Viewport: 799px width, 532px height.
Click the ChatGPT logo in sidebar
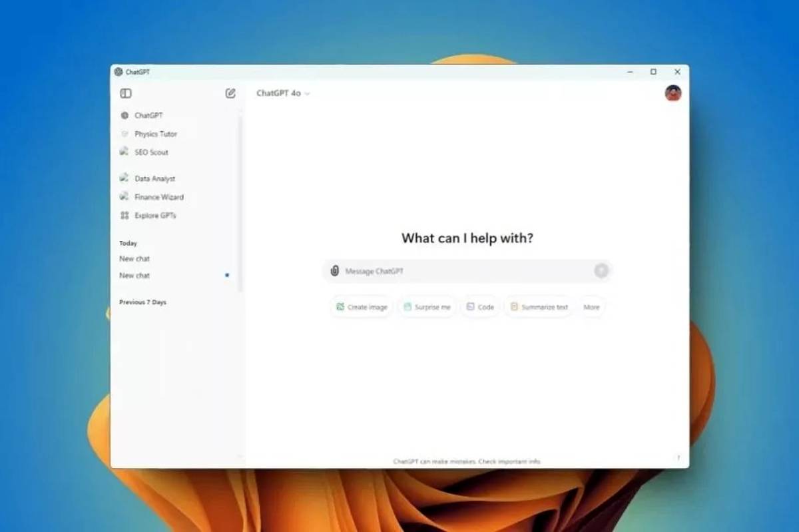coord(125,115)
